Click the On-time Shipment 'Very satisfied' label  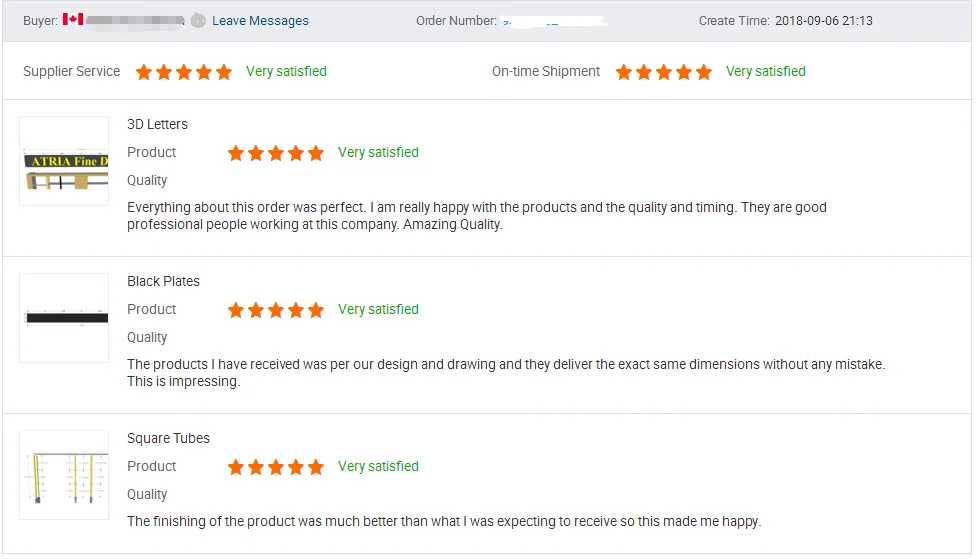[765, 72]
